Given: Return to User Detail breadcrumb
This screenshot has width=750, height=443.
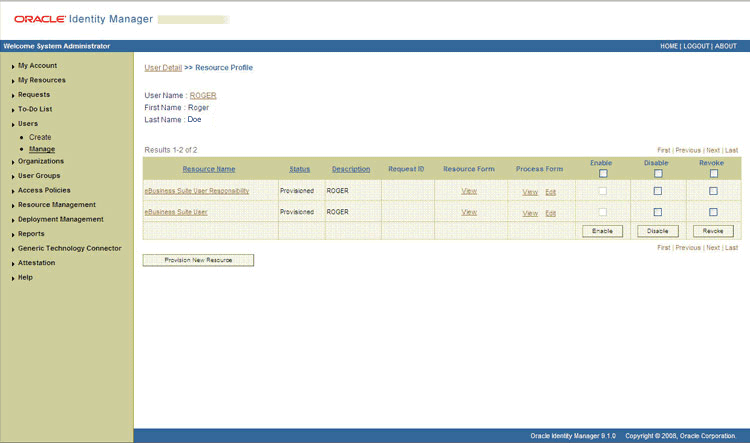Looking at the screenshot, I should tap(163, 67).
